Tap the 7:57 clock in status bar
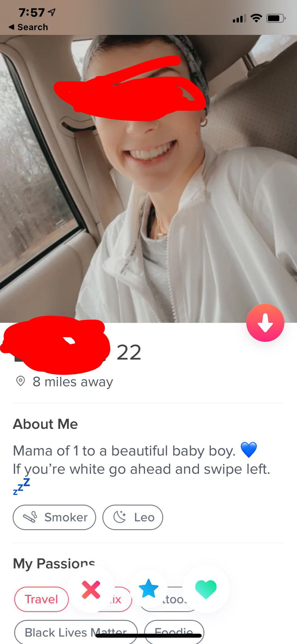Screen dimensions: 297x644 [x=31, y=12]
